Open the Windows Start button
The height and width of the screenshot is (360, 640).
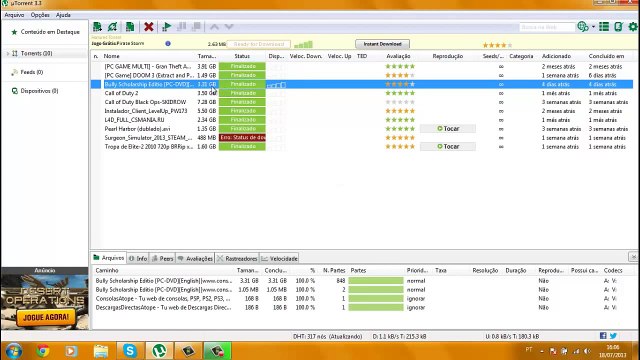pos(13,351)
